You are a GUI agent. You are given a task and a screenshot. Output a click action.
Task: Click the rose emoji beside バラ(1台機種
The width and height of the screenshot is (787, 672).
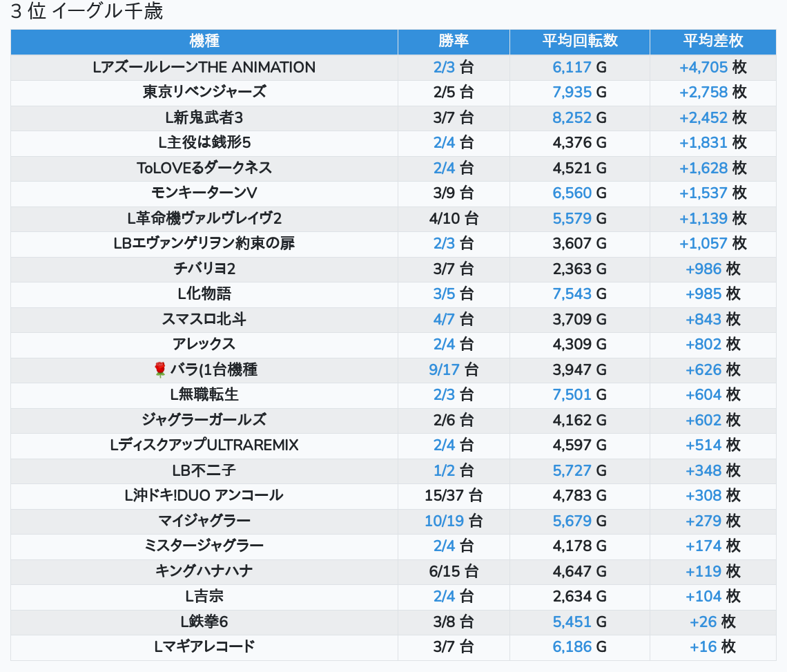pyautogui.click(x=160, y=370)
